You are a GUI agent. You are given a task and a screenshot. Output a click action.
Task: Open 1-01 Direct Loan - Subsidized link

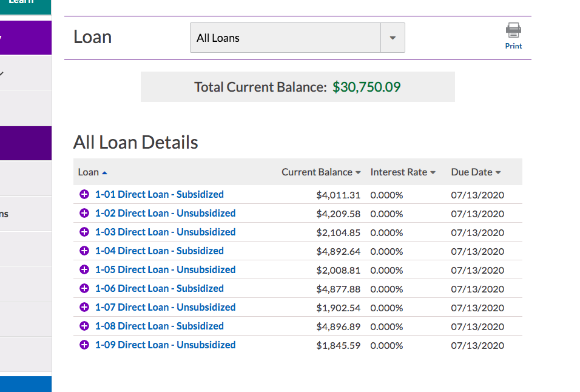[159, 195]
